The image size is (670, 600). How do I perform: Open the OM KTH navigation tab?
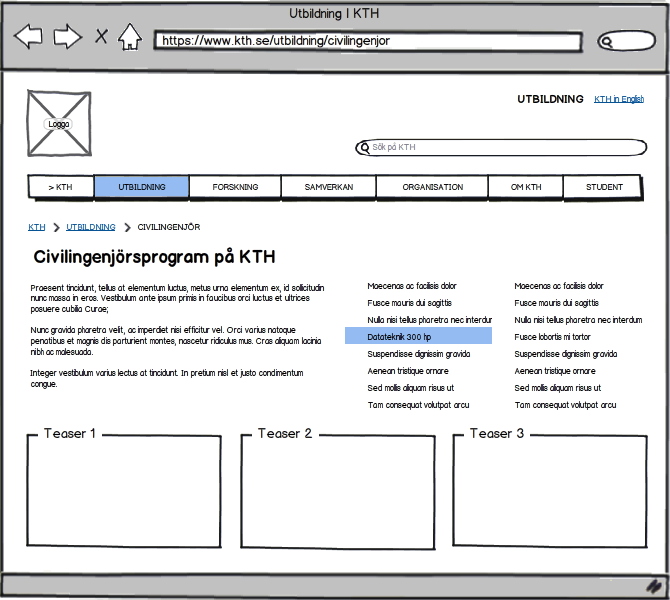(x=526, y=187)
